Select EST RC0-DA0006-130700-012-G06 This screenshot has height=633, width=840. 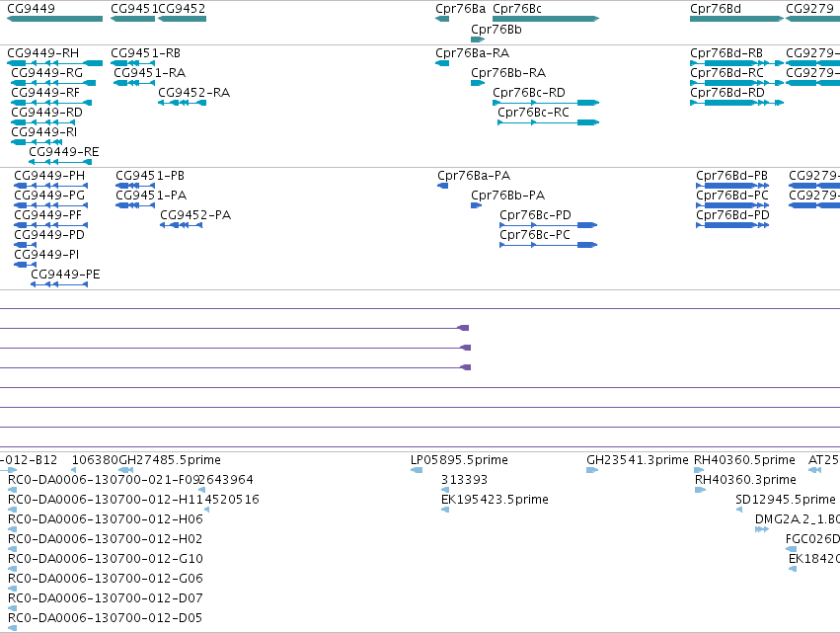click(106, 579)
